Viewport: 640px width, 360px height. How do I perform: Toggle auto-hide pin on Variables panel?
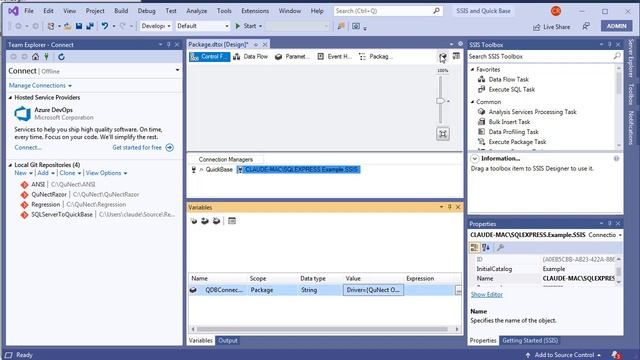[450, 207]
